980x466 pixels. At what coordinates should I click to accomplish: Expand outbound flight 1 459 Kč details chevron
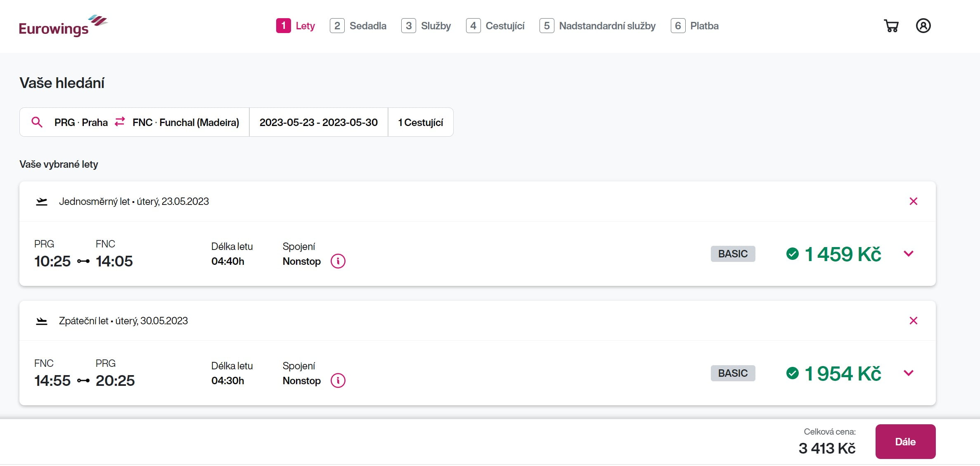tap(908, 254)
